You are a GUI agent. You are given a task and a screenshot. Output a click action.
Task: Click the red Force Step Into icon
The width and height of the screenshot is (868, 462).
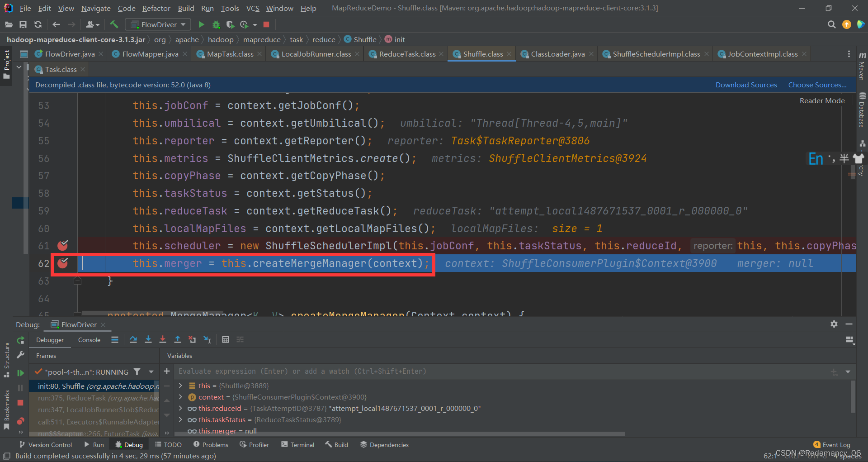tap(163, 339)
